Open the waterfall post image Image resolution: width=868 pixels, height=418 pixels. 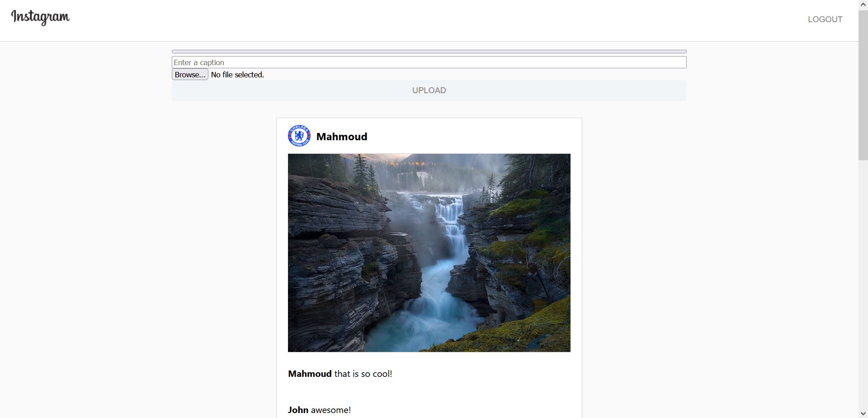tap(429, 253)
